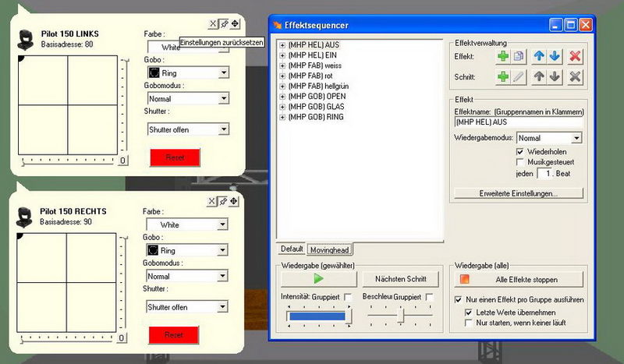Image resolution: width=624 pixels, height=364 pixels.
Task: Play the selected effect
Action: (317, 278)
